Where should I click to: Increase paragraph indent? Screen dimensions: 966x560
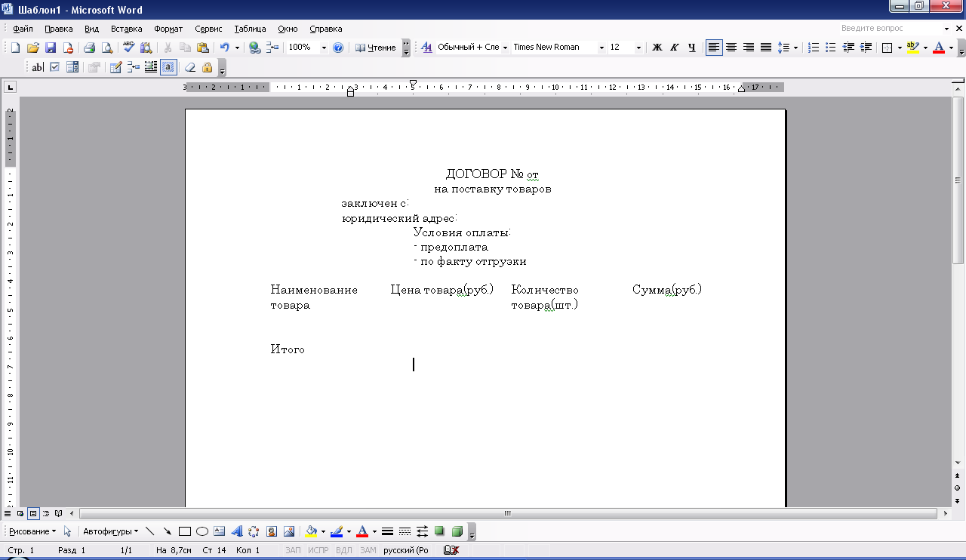(866, 48)
